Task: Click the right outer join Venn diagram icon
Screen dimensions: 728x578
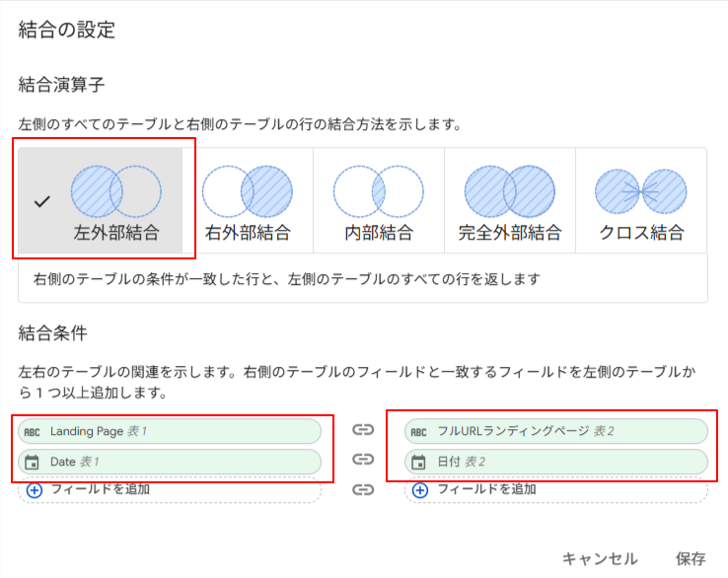Action: [x=248, y=191]
